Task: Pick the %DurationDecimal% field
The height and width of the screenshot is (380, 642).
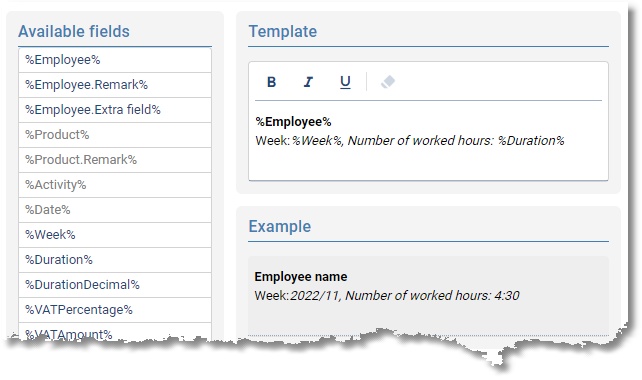Action: tap(115, 285)
